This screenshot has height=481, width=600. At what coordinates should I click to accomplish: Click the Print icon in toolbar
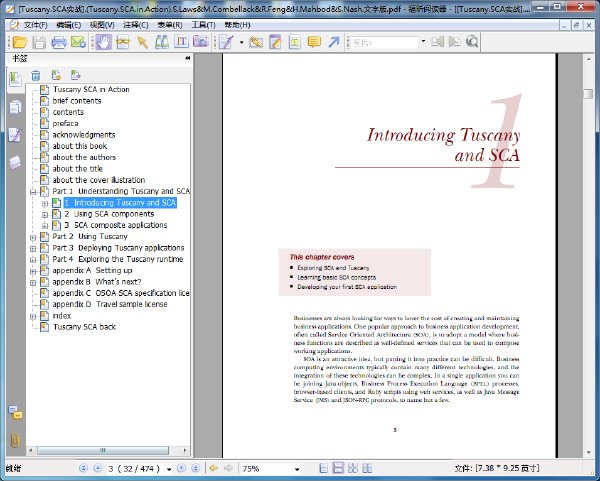(59, 42)
